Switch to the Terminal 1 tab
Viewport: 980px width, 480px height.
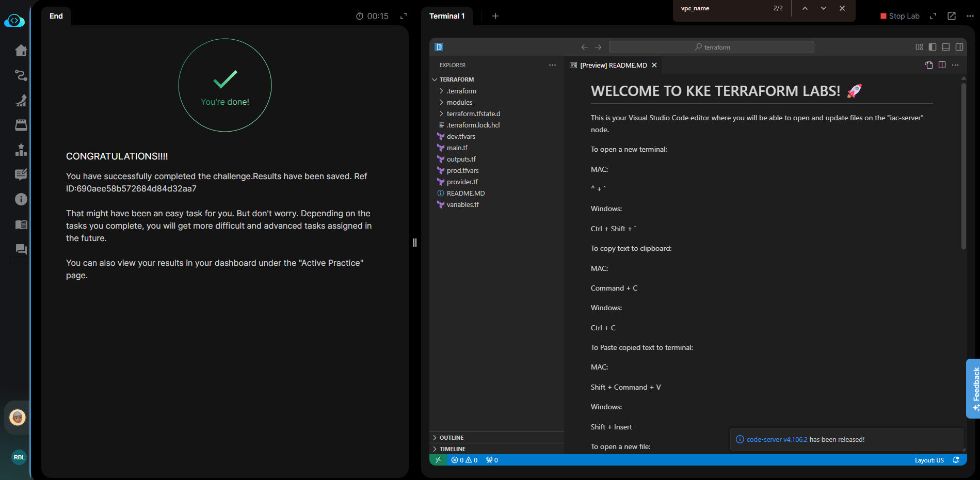coord(447,16)
